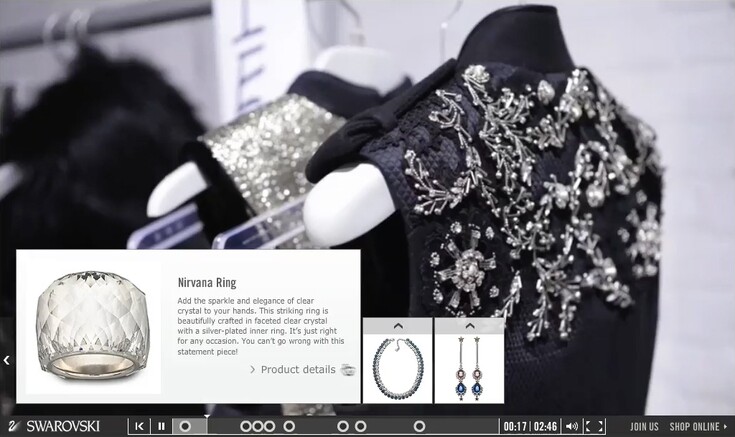Click the elapsed time display 00:17
The width and height of the screenshot is (735, 437).
point(515,427)
